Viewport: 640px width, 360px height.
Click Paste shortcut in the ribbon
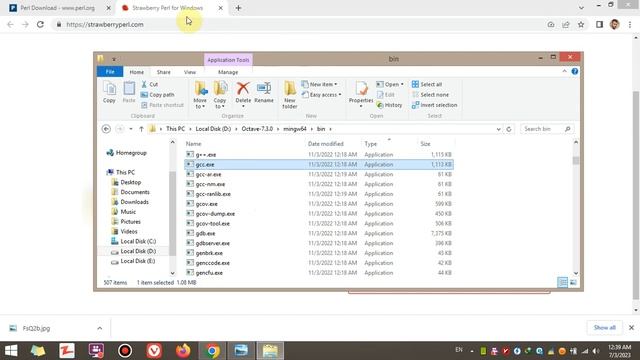[x=162, y=105]
